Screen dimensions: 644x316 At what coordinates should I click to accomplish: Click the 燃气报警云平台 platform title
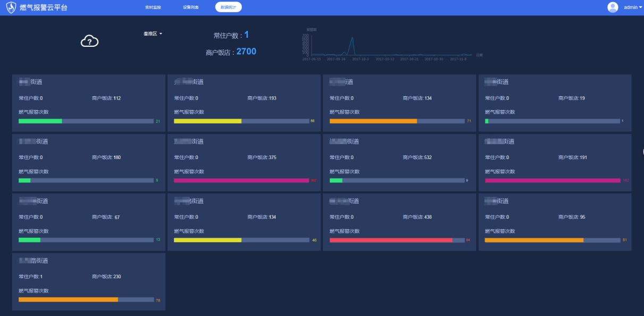[x=44, y=7]
